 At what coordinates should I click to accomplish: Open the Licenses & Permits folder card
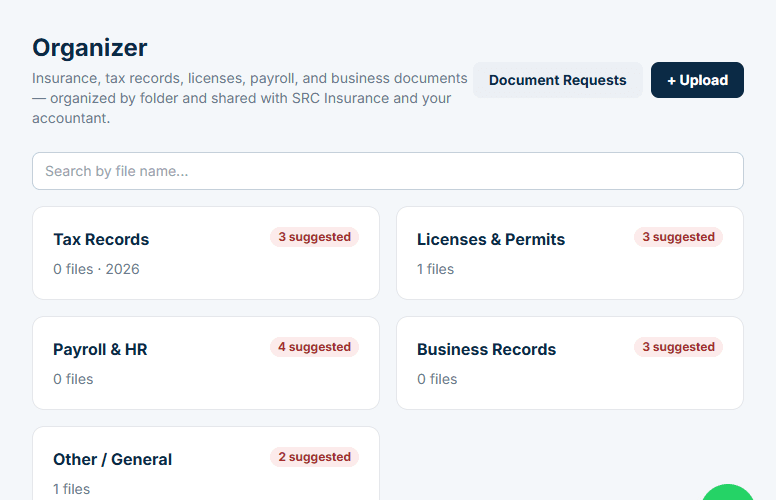point(570,253)
